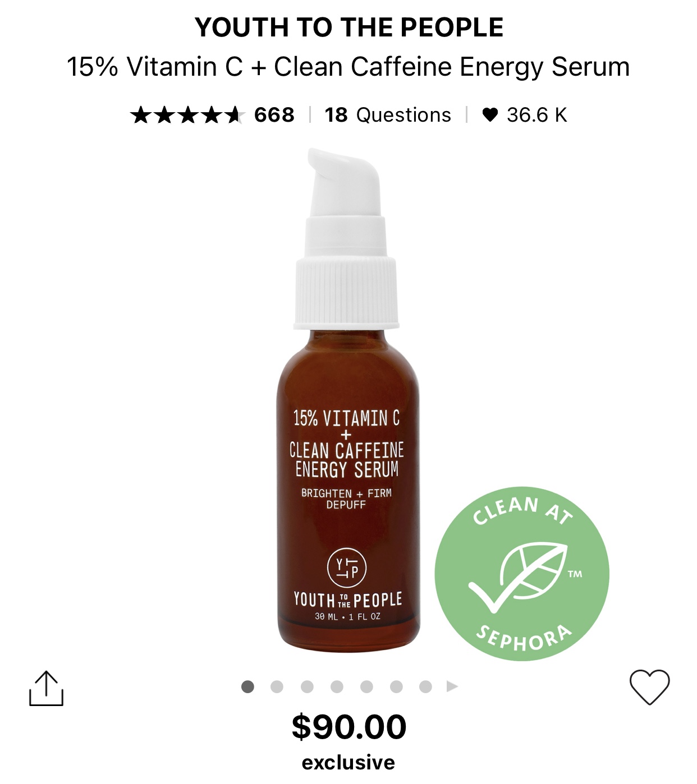Tap the product title text
Viewport: 697px width, 784px height.
click(349, 67)
